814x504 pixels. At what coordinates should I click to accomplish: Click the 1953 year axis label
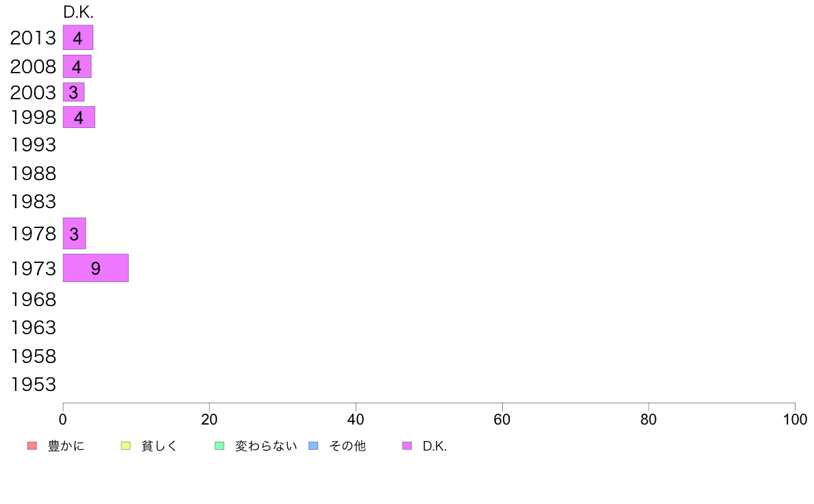33,385
